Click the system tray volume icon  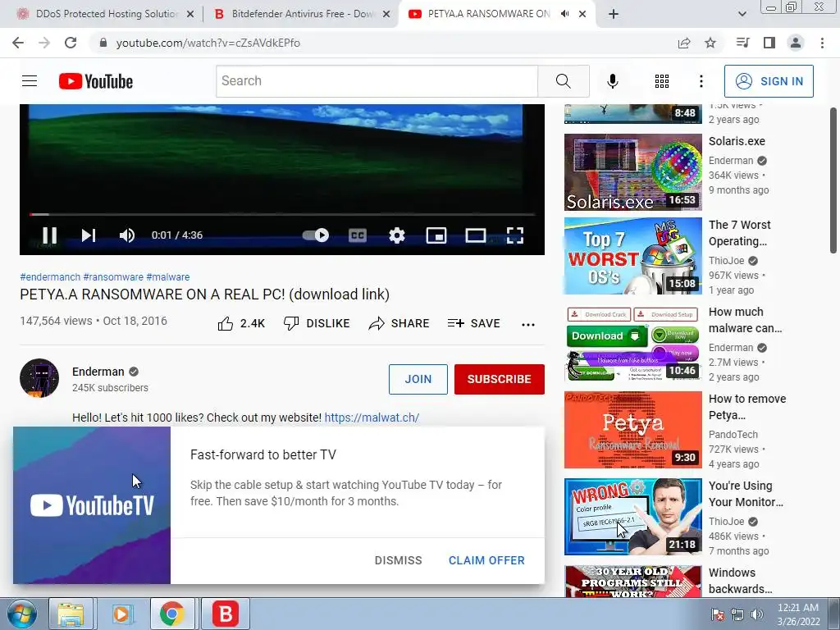click(757, 614)
